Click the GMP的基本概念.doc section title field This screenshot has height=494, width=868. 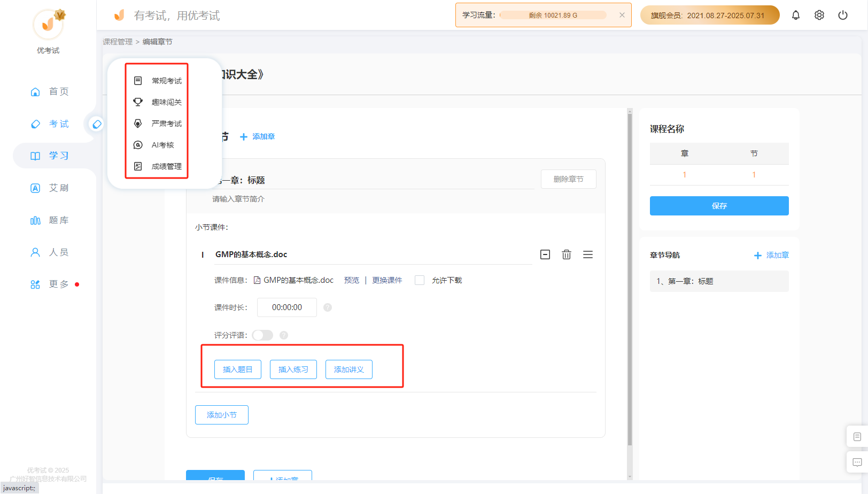click(x=373, y=254)
